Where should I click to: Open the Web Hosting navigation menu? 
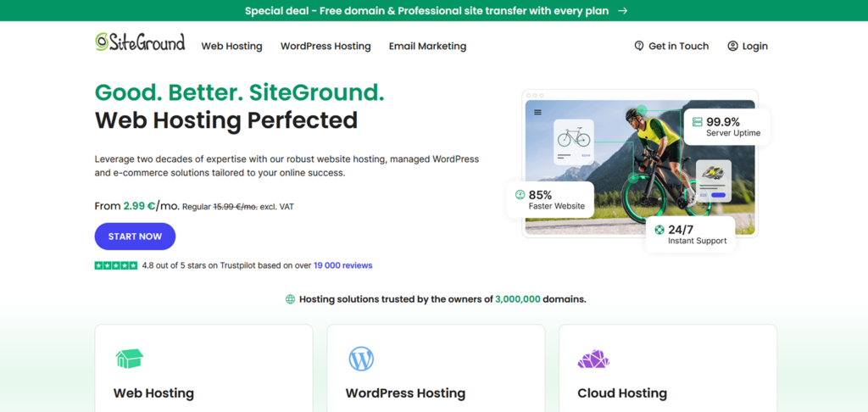click(x=231, y=46)
